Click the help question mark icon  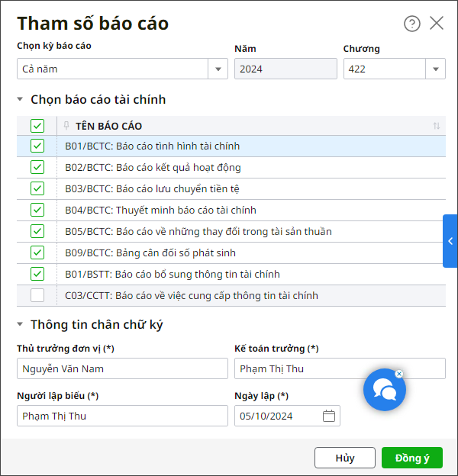pos(412,24)
